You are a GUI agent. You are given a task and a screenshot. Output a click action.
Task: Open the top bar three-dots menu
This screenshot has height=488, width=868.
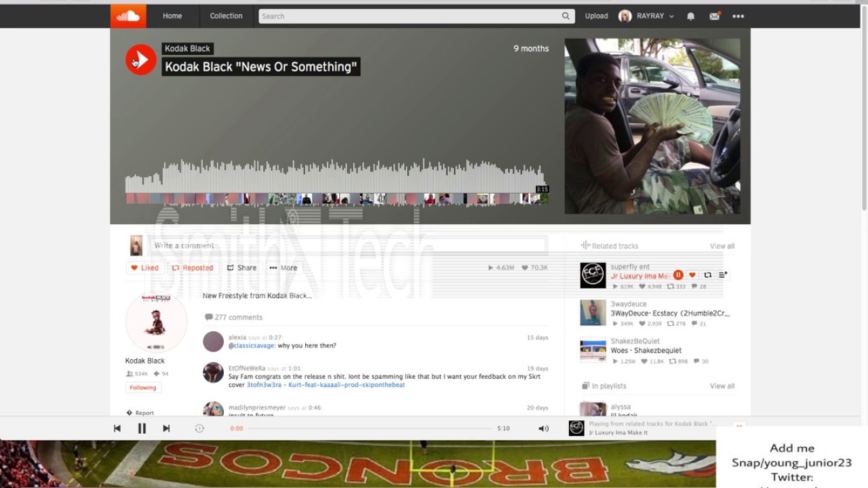pyautogui.click(x=738, y=16)
